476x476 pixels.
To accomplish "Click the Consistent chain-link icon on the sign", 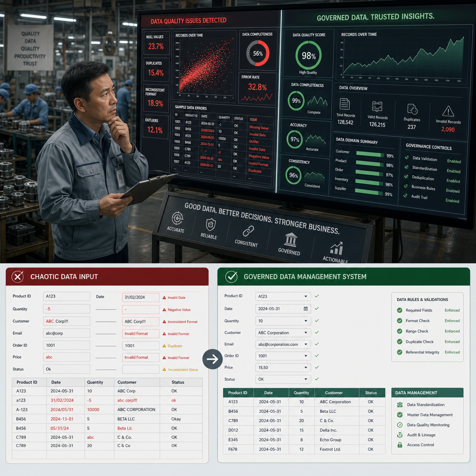I will click(248, 231).
